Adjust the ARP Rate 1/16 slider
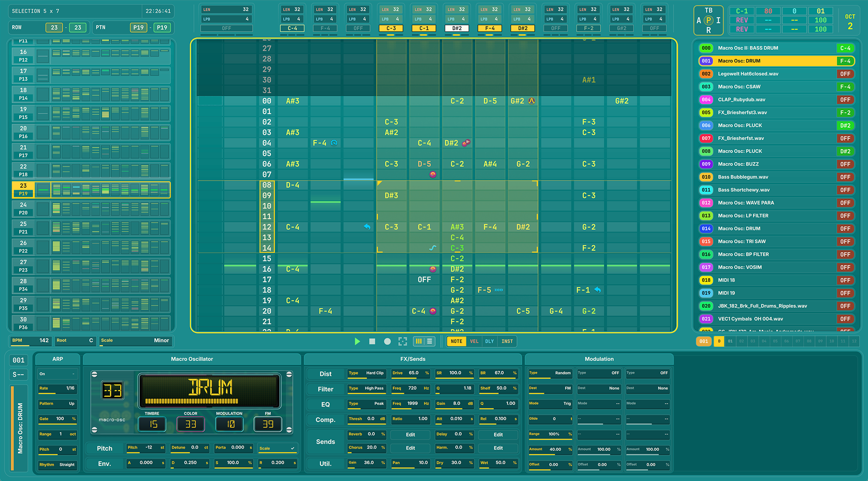The height and width of the screenshot is (481, 868). [x=58, y=388]
